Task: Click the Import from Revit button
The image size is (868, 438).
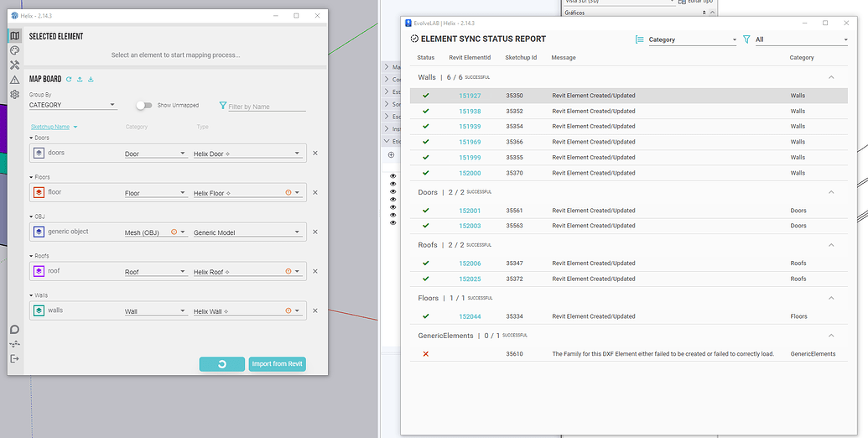Action: (277, 364)
